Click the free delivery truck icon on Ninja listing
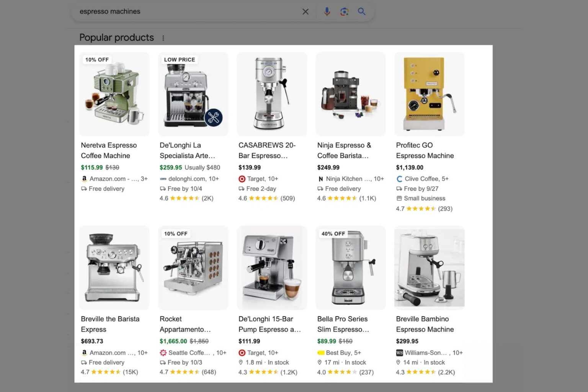This screenshot has width=588, height=392. coord(320,188)
